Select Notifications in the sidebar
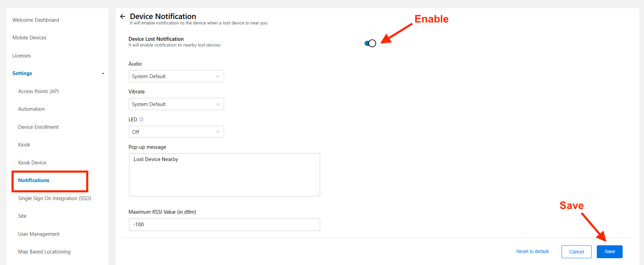Image resolution: width=644 pixels, height=265 pixels. coord(34,180)
